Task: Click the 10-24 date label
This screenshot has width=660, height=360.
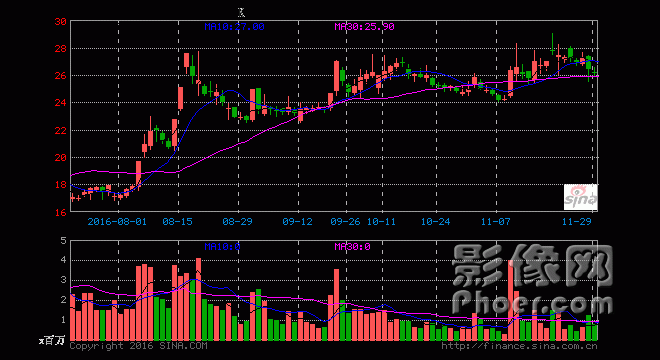Action: [435, 221]
